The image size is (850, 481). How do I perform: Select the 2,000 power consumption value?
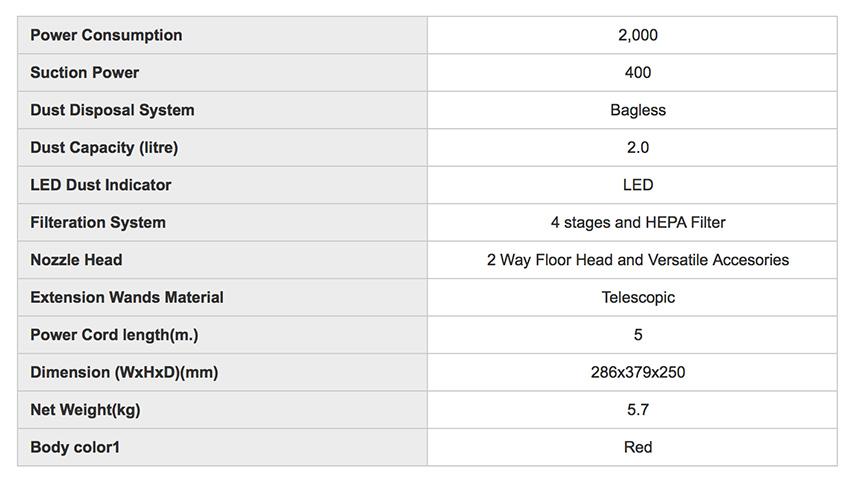tap(638, 35)
